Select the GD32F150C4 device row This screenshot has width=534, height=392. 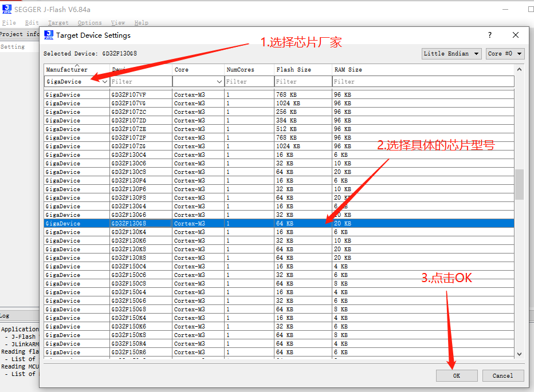pyautogui.click(x=279, y=266)
